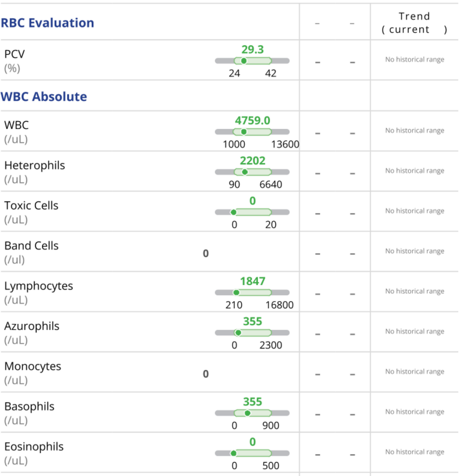Image resolution: width=471 pixels, height=476 pixels.
Task: Click the WBC Absolute section heading
Action: [x=44, y=97]
